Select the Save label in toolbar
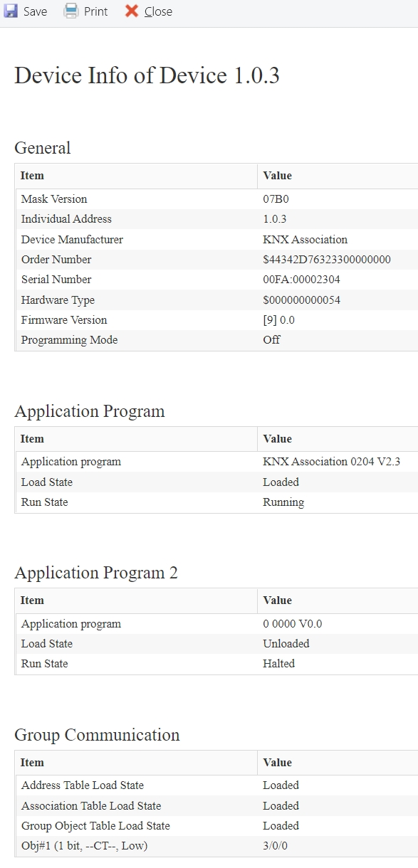The height and width of the screenshot is (868, 418). click(36, 11)
